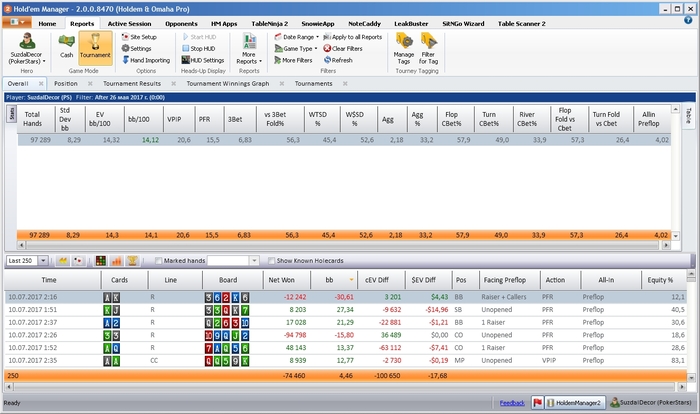Select the hand with Net Won 48 143

pos(346,347)
